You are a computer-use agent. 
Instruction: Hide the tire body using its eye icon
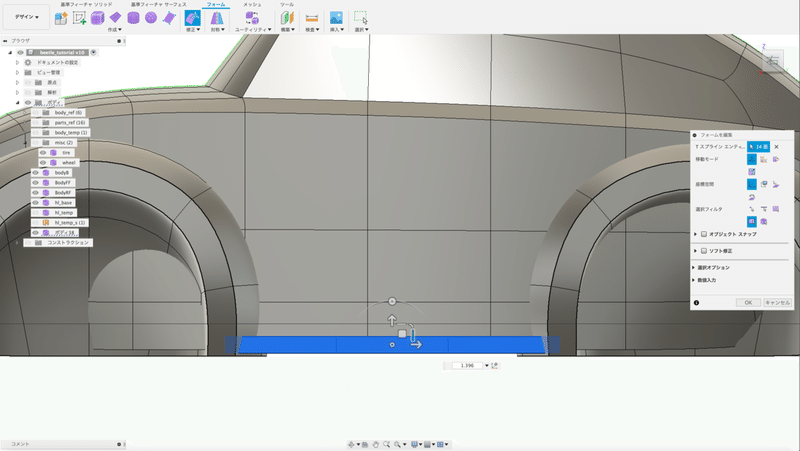pyautogui.click(x=43, y=153)
